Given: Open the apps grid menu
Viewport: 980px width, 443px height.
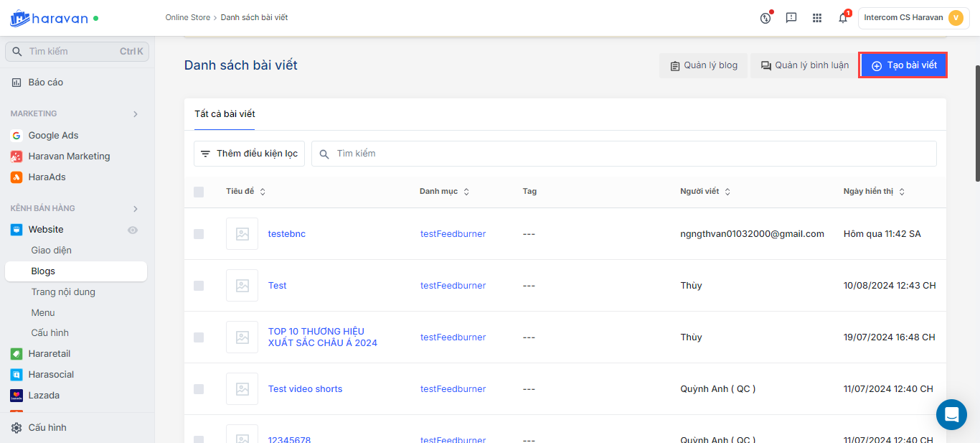Looking at the screenshot, I should [817, 18].
